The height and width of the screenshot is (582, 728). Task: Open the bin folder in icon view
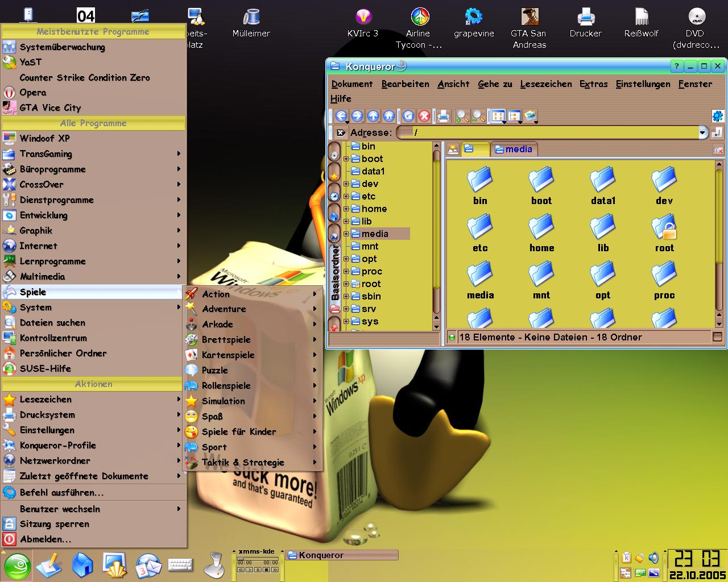pyautogui.click(x=480, y=186)
